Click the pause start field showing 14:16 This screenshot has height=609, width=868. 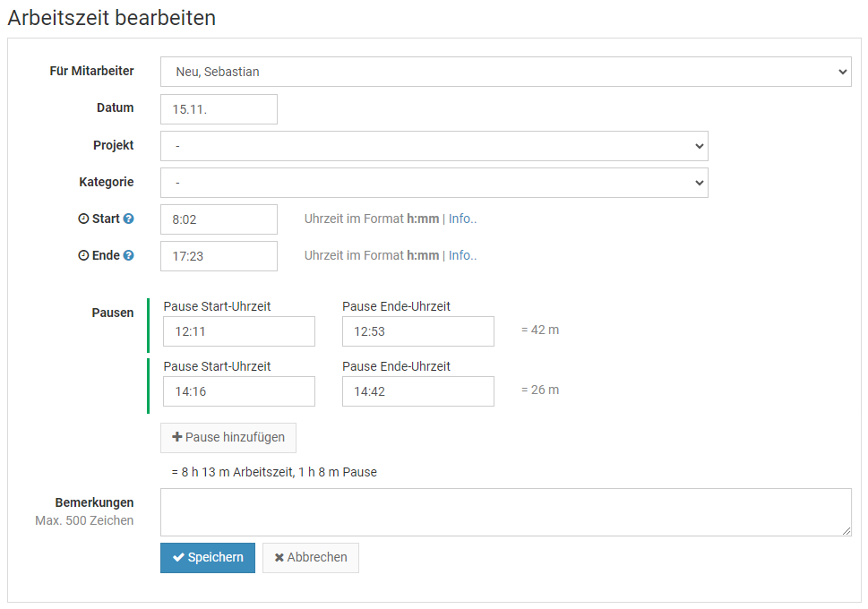[x=239, y=391]
